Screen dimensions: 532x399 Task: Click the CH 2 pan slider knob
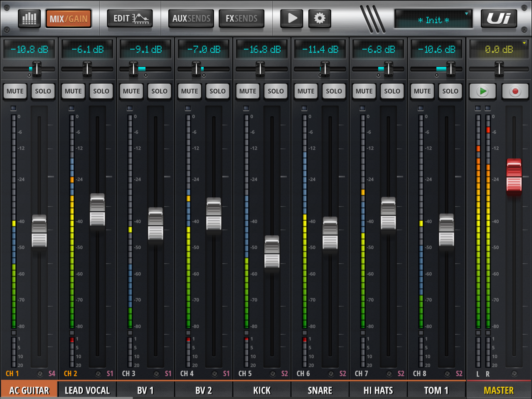click(87, 69)
